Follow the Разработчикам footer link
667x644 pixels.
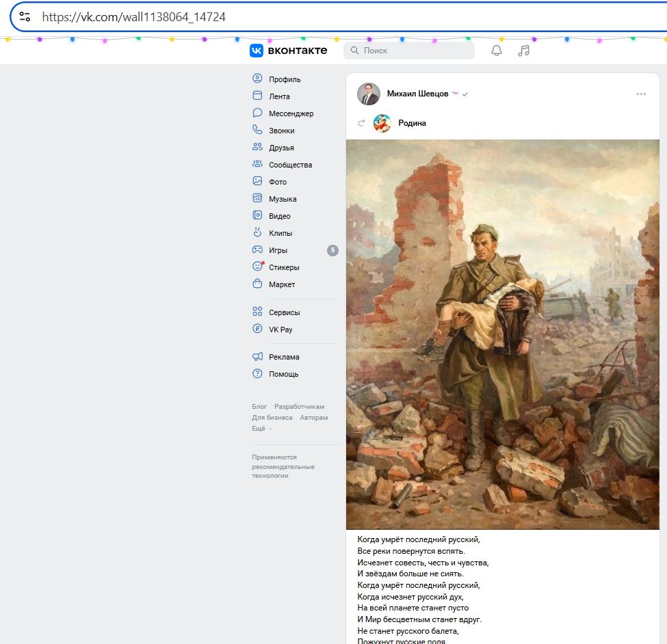coord(299,406)
